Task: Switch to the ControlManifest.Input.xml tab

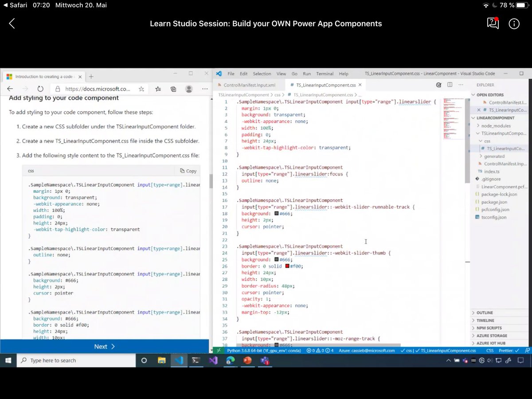Action: coord(250,85)
